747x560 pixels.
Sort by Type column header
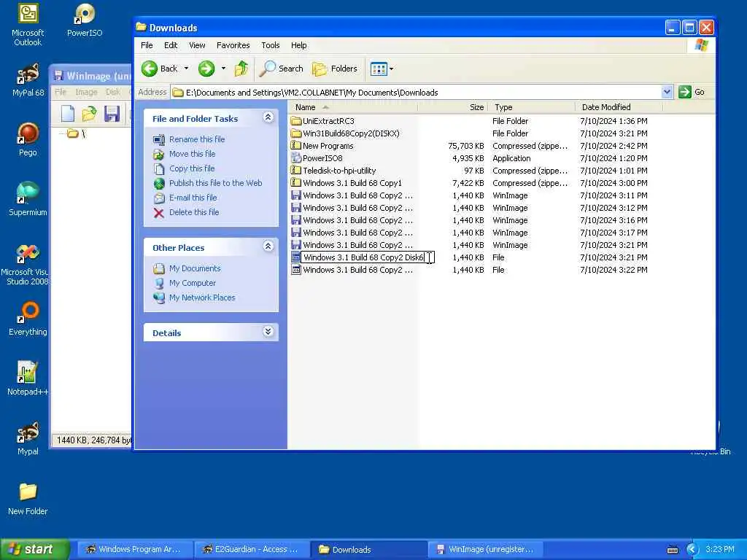[531, 107]
